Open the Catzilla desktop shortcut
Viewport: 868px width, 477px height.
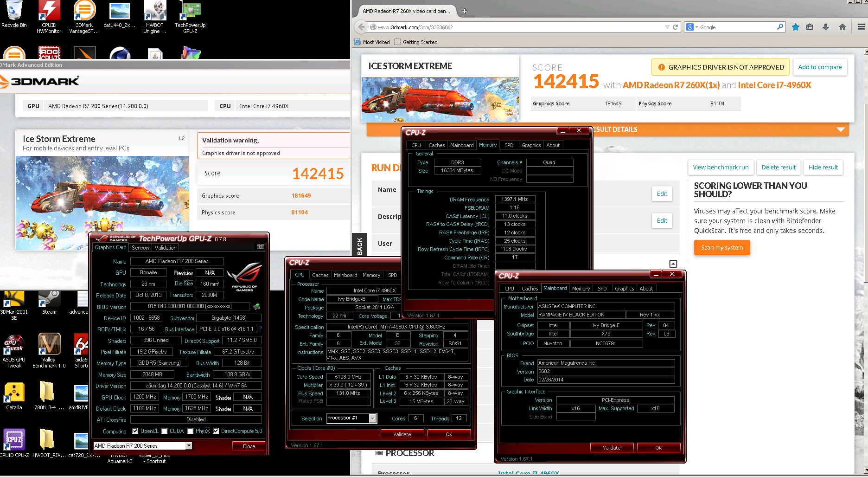tap(14, 396)
